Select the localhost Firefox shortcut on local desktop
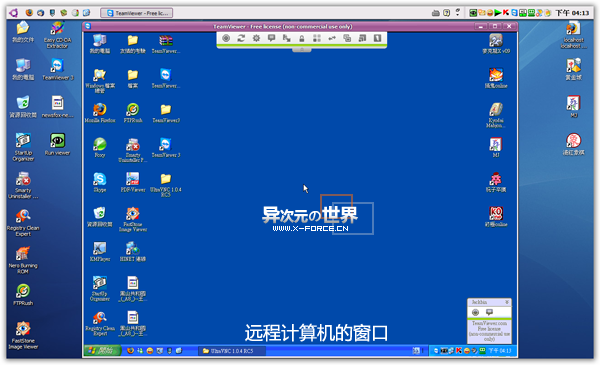Viewport: 600px width, 365px height. click(573, 35)
